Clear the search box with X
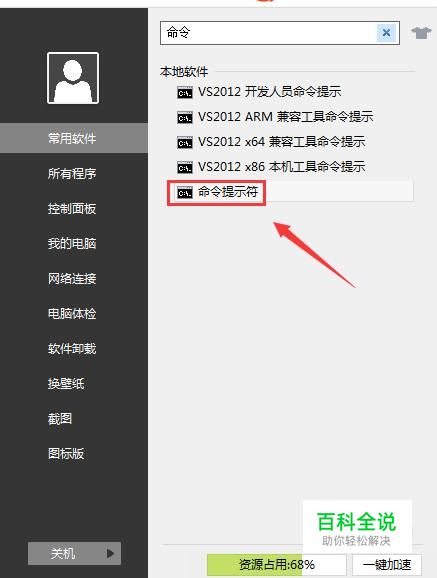This screenshot has height=578, width=437. pyautogui.click(x=386, y=33)
